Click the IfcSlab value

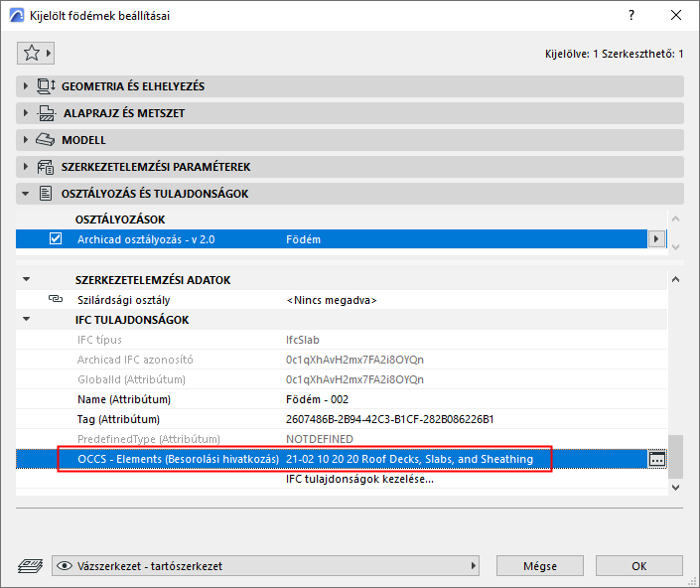pos(303,340)
